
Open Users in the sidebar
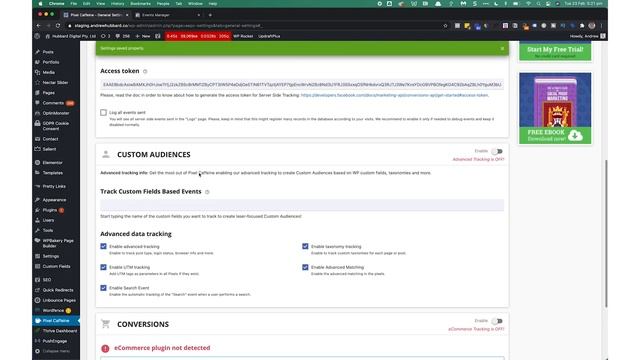click(x=48, y=220)
